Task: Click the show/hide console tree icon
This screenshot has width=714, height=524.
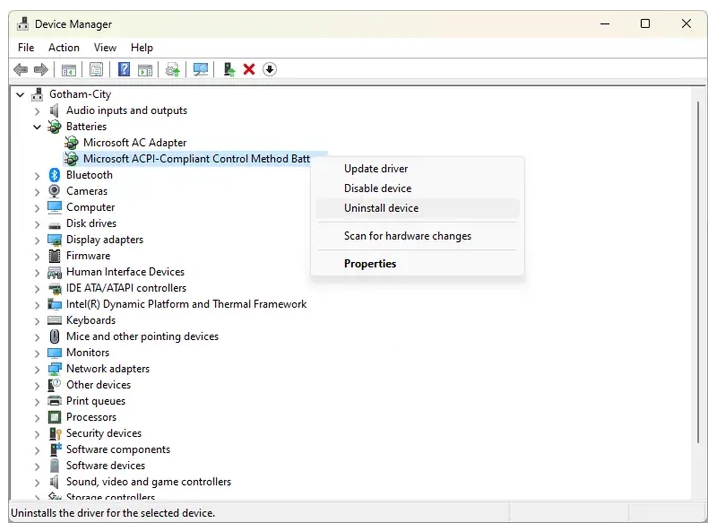Action: (69, 70)
